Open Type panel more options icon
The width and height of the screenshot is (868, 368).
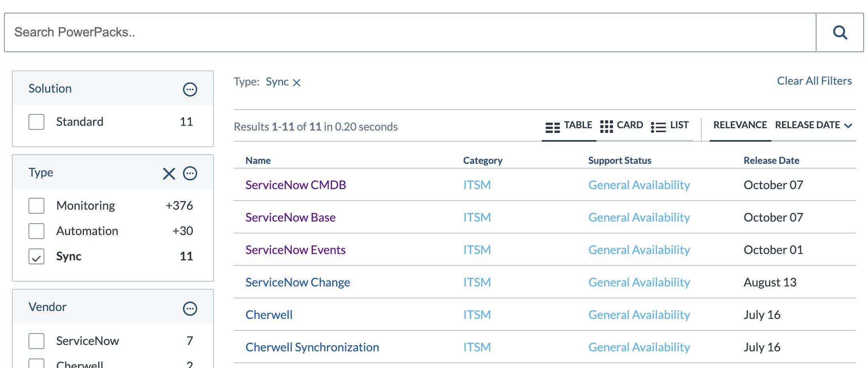(x=190, y=173)
